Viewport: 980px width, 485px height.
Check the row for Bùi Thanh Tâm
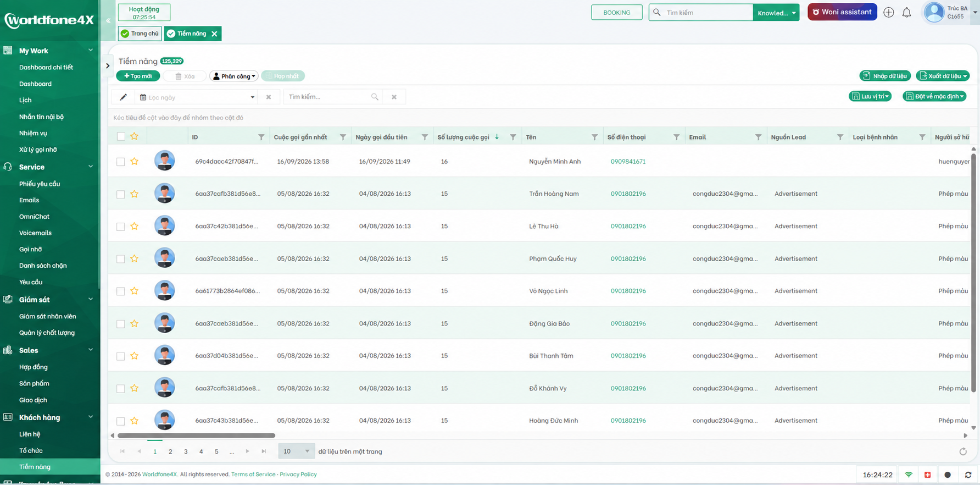121,356
